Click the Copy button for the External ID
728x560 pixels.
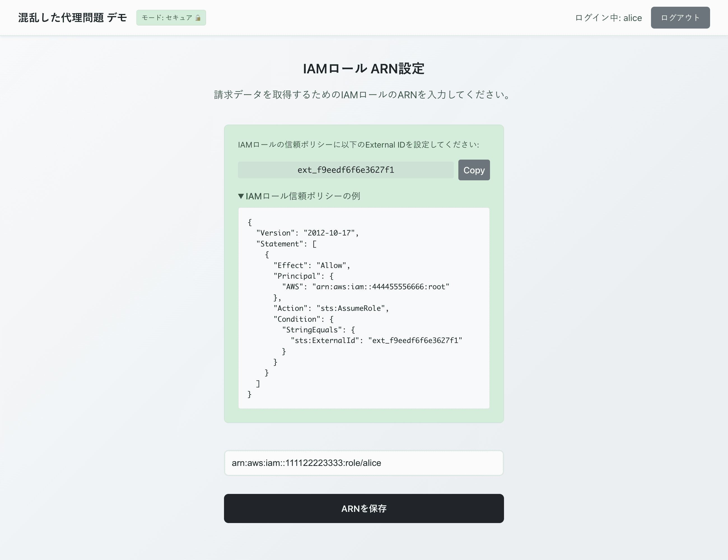tap(474, 170)
